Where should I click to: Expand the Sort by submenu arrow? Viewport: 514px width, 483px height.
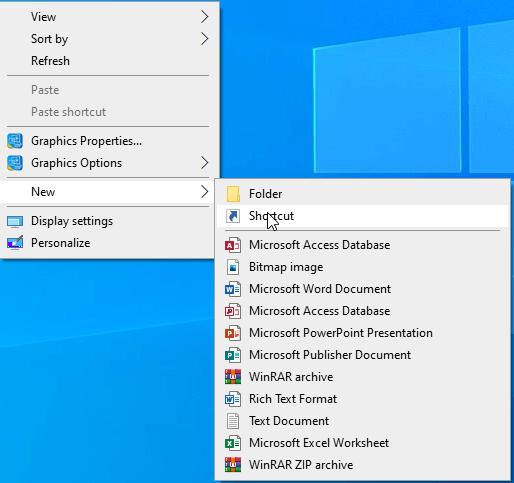coord(205,39)
